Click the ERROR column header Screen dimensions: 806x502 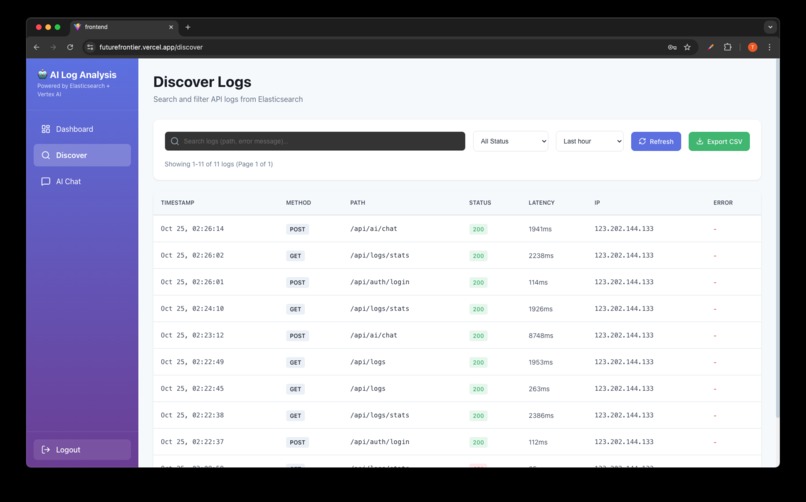pyautogui.click(x=723, y=203)
